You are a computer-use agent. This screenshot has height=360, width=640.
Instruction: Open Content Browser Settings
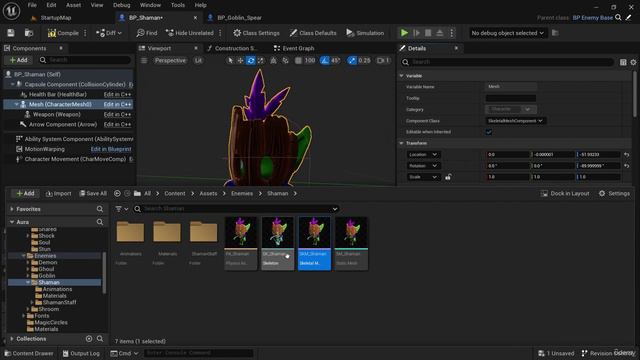tap(614, 193)
